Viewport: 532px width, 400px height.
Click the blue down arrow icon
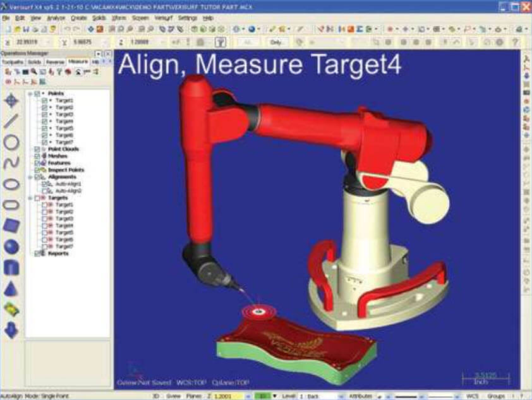[11, 330]
